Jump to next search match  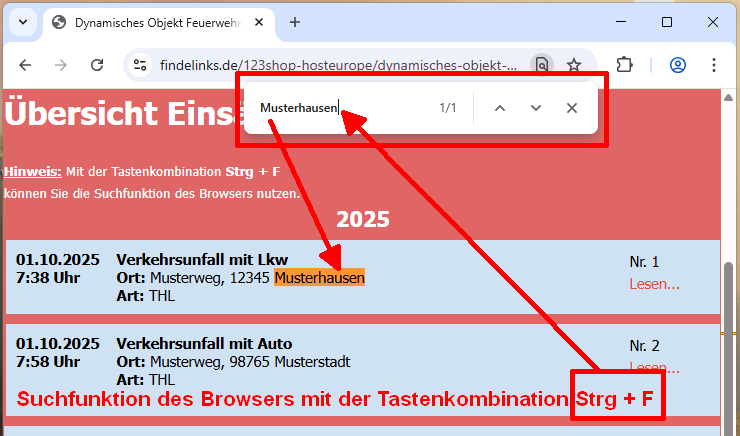click(x=536, y=108)
